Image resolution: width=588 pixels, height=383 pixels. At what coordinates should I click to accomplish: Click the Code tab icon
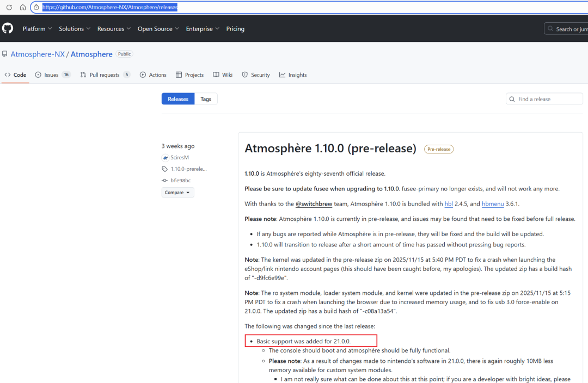[x=8, y=75]
